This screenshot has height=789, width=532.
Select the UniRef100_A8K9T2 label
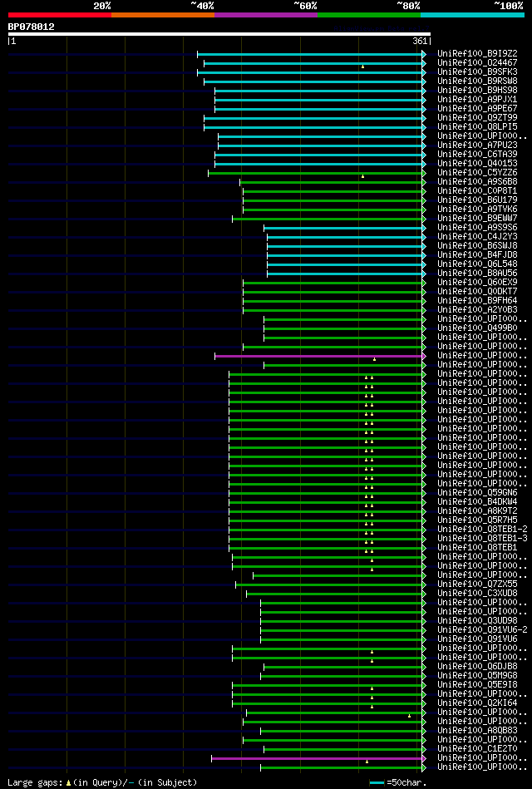tap(478, 510)
